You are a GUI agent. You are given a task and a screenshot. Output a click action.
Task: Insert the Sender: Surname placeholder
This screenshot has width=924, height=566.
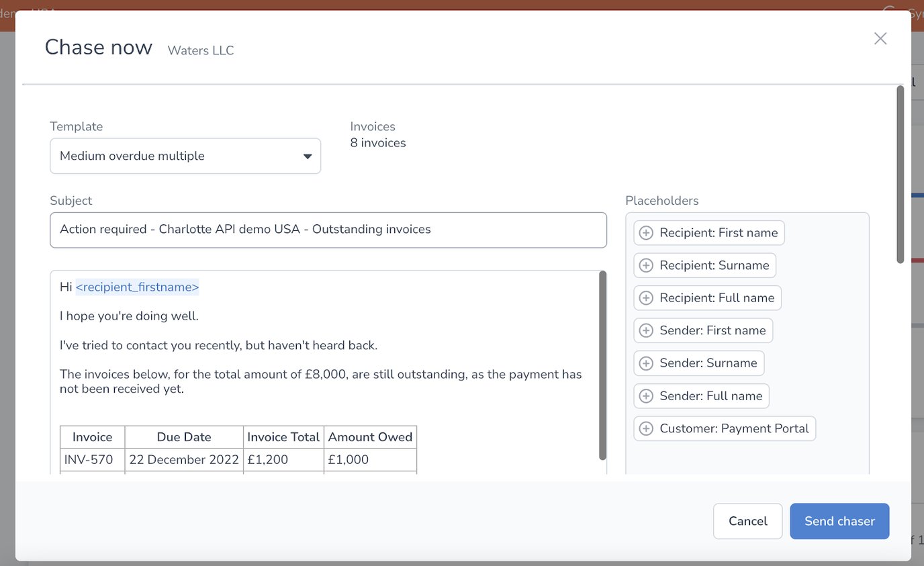(x=699, y=363)
